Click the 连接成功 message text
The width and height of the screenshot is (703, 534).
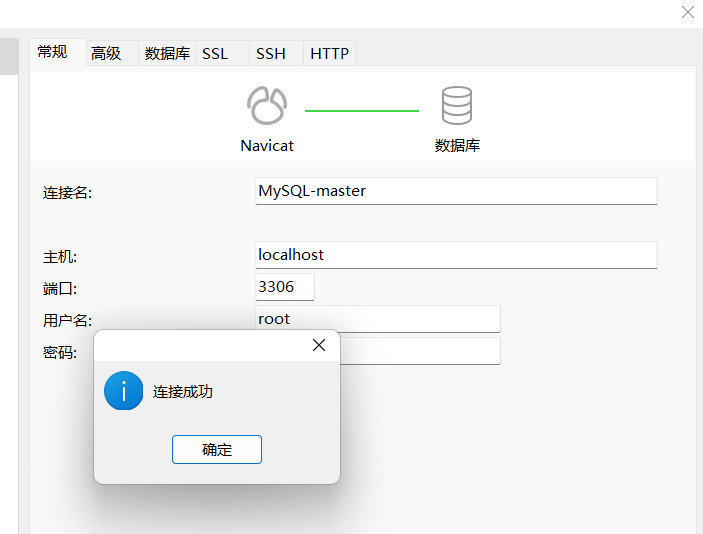182,391
